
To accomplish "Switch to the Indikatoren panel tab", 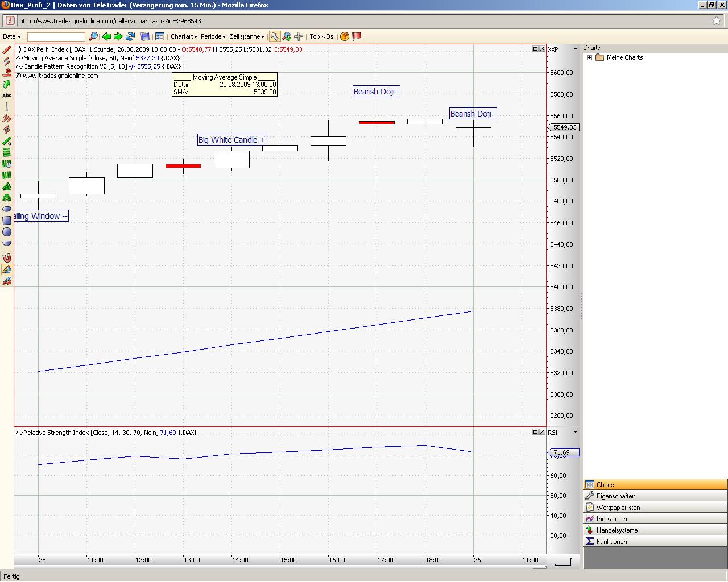I will point(611,519).
